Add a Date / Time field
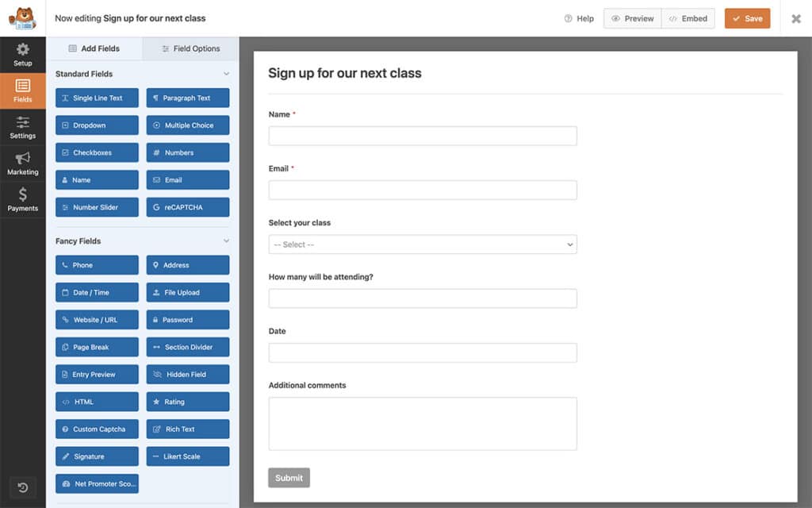The height and width of the screenshot is (508, 812). [97, 292]
